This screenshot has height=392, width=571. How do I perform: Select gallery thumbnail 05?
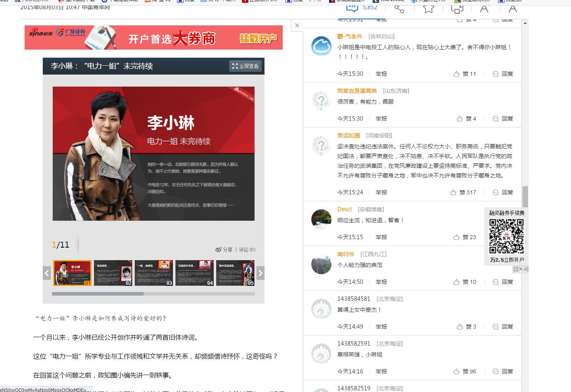coord(235,273)
